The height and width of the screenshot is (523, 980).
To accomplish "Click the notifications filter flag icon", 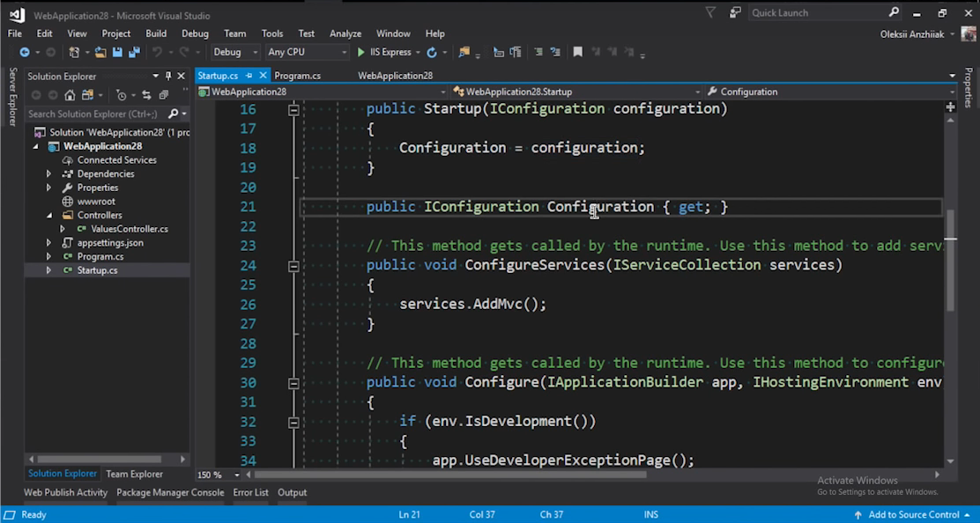I will [710, 12].
